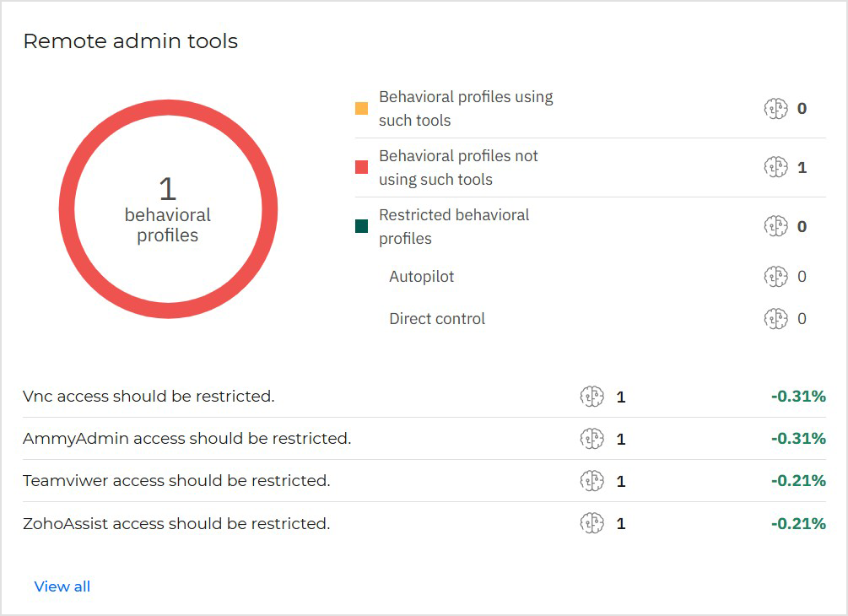Click the brain icon showing count 1 in legend
The height and width of the screenshot is (616, 848).
776,167
